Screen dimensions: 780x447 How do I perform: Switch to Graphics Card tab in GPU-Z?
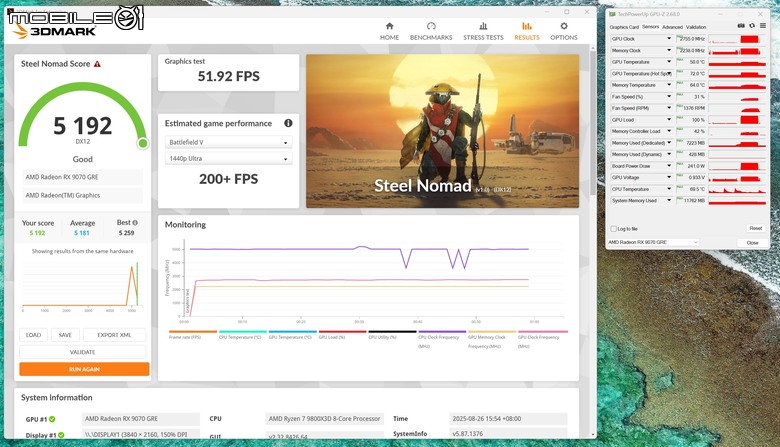click(x=624, y=27)
